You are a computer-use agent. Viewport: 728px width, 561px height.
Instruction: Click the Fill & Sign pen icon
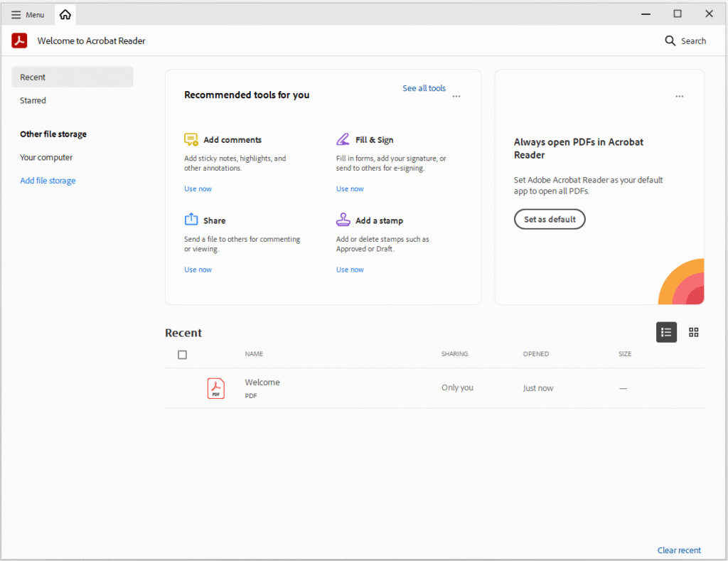point(343,139)
